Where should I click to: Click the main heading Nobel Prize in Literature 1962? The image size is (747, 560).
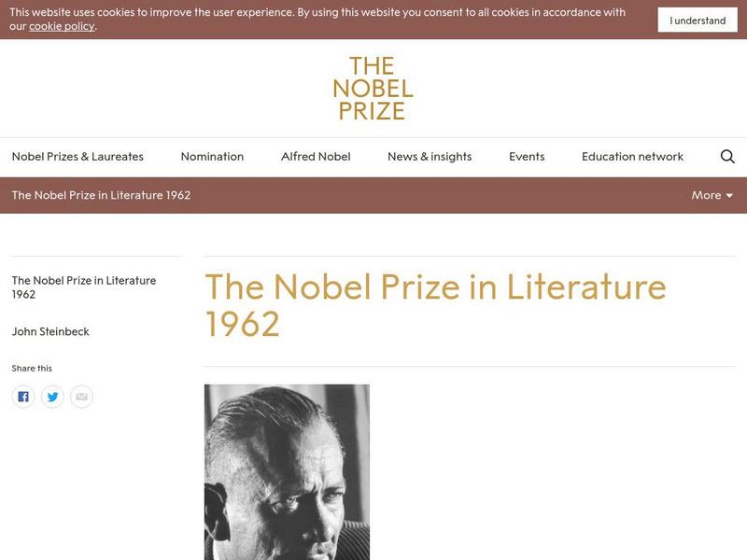(435, 305)
